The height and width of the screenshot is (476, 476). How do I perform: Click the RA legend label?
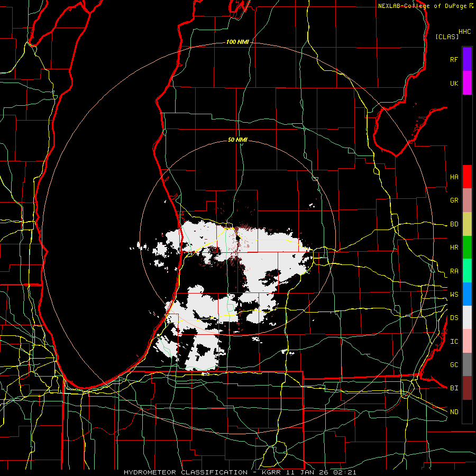454,271
